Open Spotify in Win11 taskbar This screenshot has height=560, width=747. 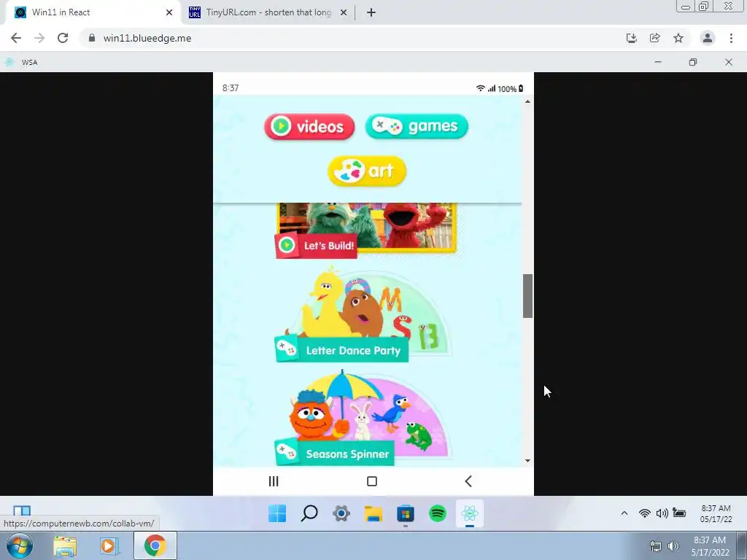click(x=438, y=513)
